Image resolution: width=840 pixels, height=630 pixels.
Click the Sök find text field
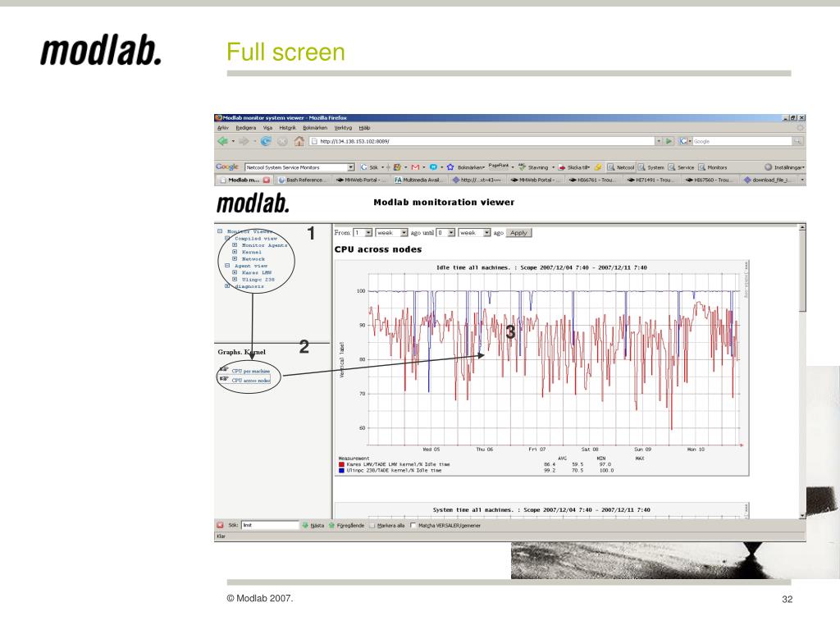269,526
